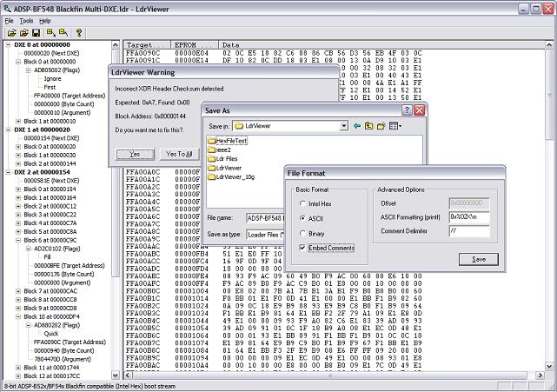Collapse Block 10 at 00000DF4
This screenshot has height=392, width=557.
(x=18, y=316)
